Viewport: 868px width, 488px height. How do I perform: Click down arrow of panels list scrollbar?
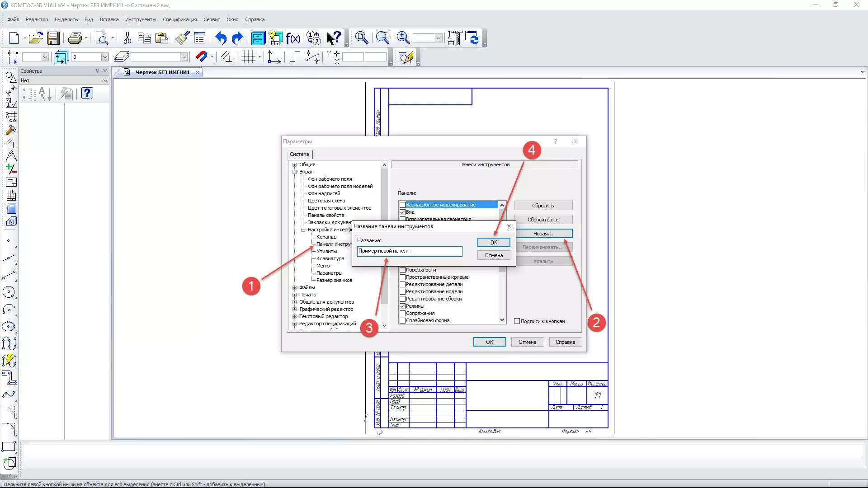502,320
